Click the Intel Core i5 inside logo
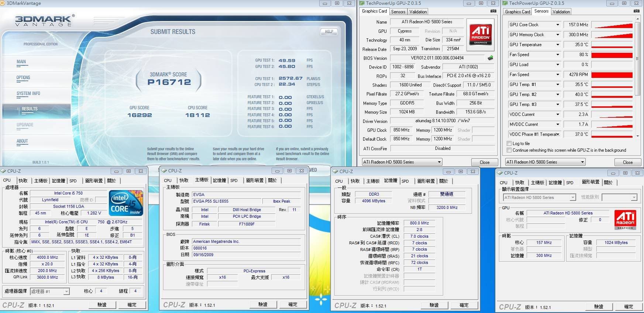 (x=126, y=203)
